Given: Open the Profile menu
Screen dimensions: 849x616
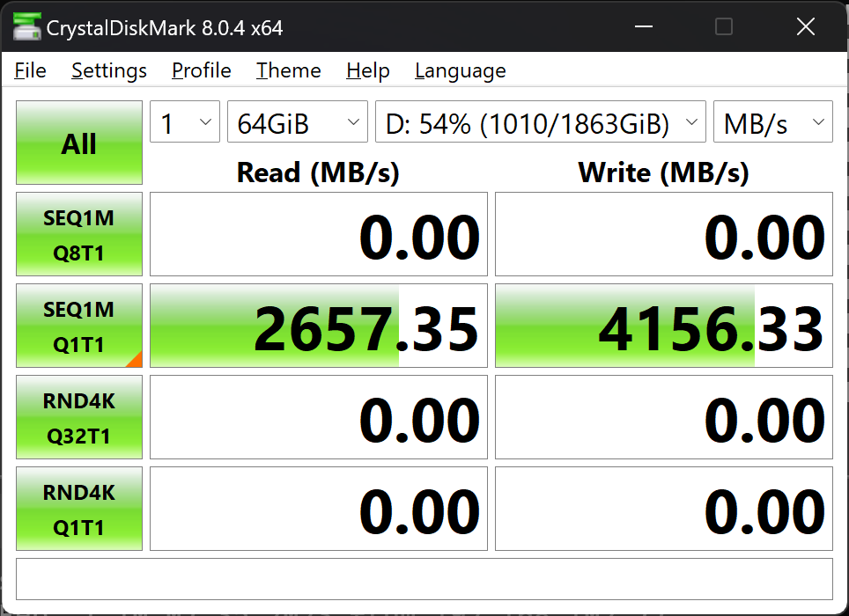Looking at the screenshot, I should pyautogui.click(x=202, y=71).
